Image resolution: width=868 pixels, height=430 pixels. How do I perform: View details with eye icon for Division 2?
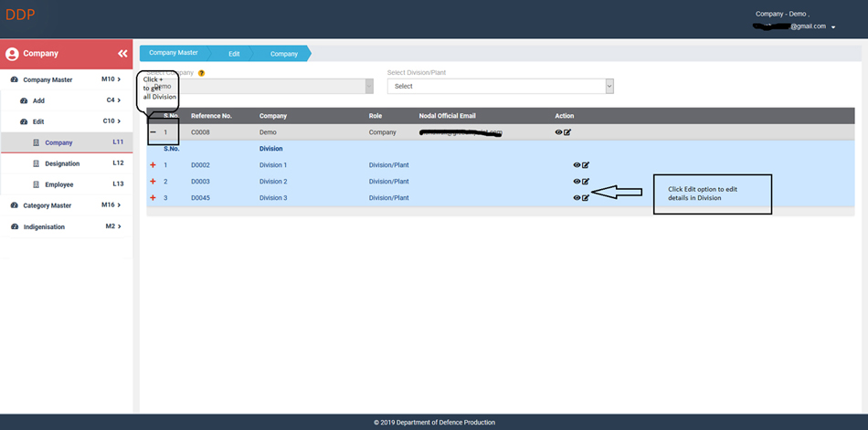point(577,182)
